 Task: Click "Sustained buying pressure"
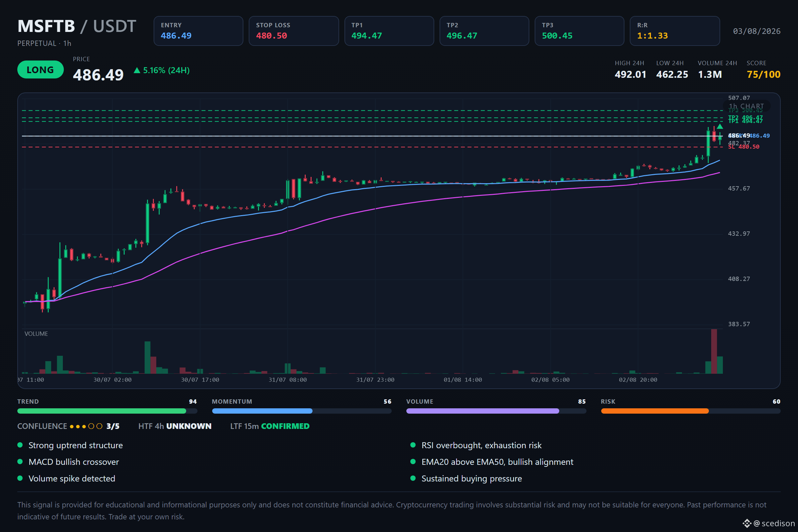[471, 478]
